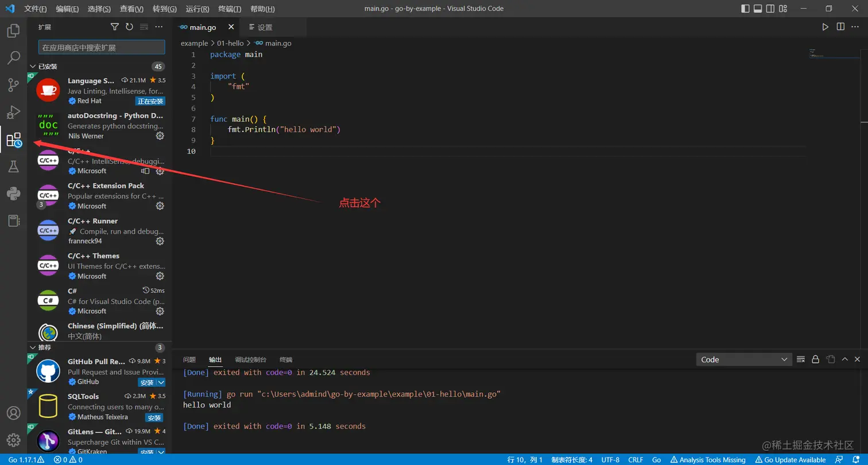The height and width of the screenshot is (465, 868).
Task: Open manage gear for autoDocstring extension
Action: [160, 136]
